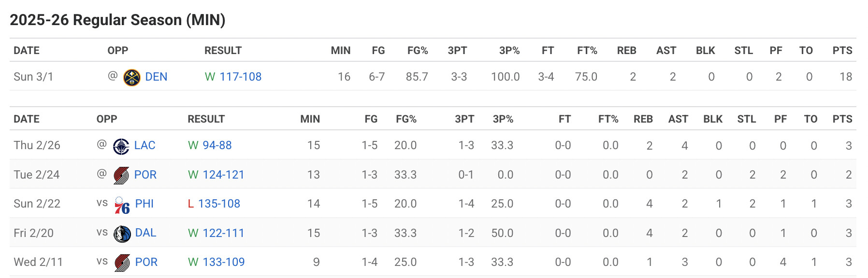Open the LAC team link
868x278 pixels.
145,145
